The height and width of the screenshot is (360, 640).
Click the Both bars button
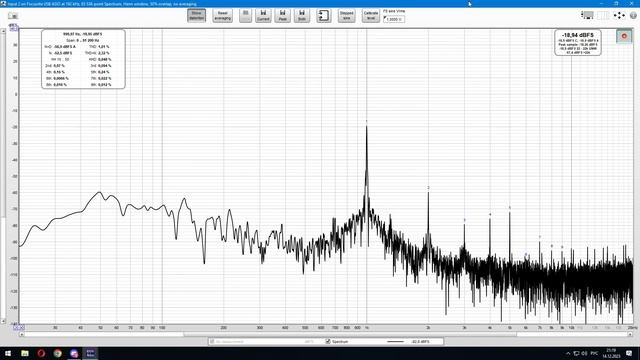302,16
